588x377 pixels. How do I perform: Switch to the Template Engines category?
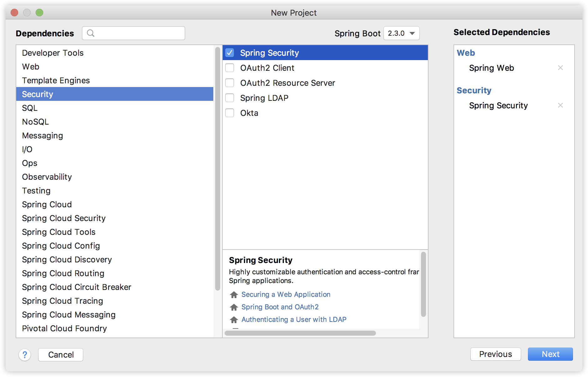point(56,80)
